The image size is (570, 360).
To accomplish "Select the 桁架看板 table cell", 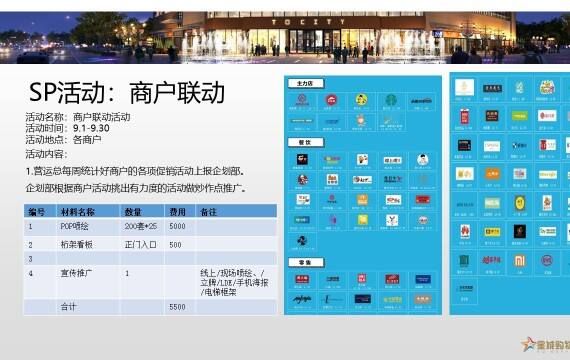I will [88, 245].
